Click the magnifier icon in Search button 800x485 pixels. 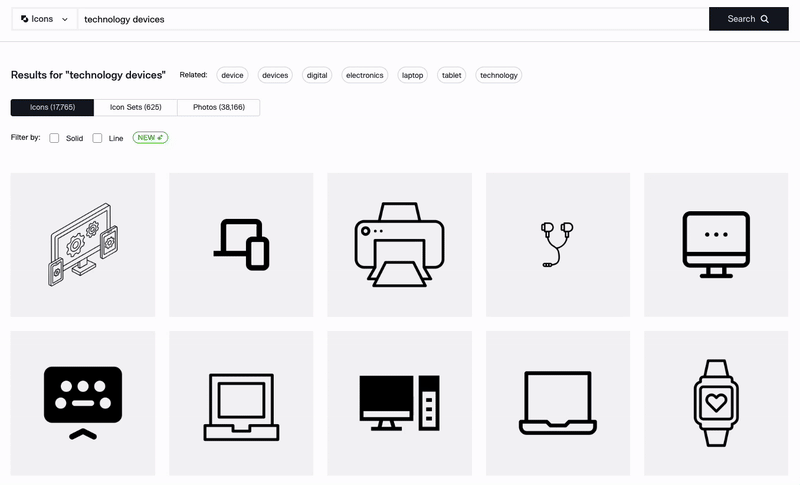(764, 19)
